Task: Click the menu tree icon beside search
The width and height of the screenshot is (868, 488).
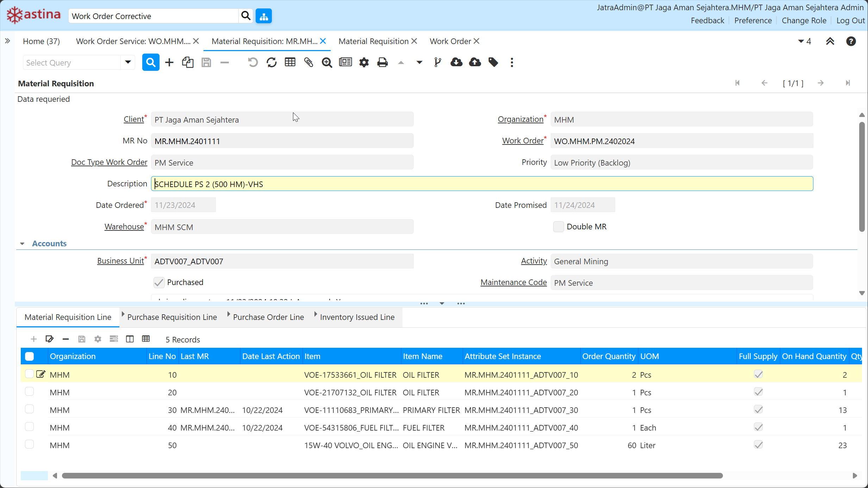Action: (264, 16)
